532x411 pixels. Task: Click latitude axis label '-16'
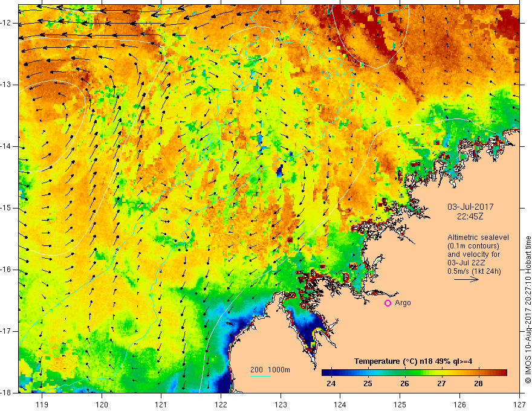pyautogui.click(x=6, y=270)
